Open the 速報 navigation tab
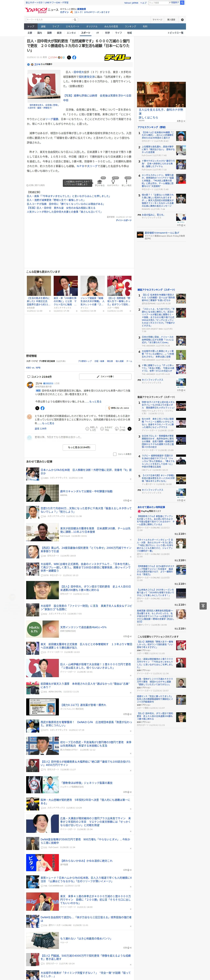The image size is (210, 980). click(x=43, y=27)
